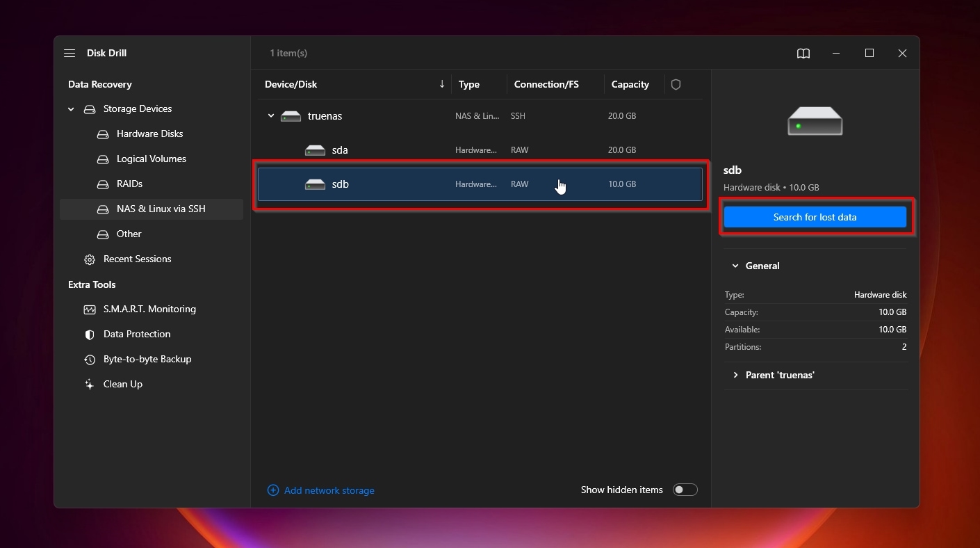Open the help book icon in title bar

click(x=803, y=54)
